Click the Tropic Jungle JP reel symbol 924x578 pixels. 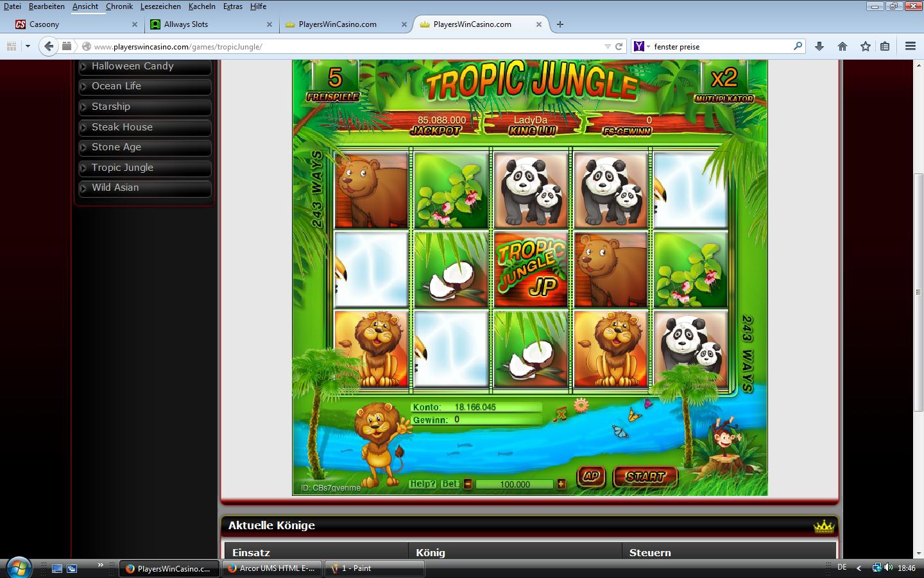[531, 270]
